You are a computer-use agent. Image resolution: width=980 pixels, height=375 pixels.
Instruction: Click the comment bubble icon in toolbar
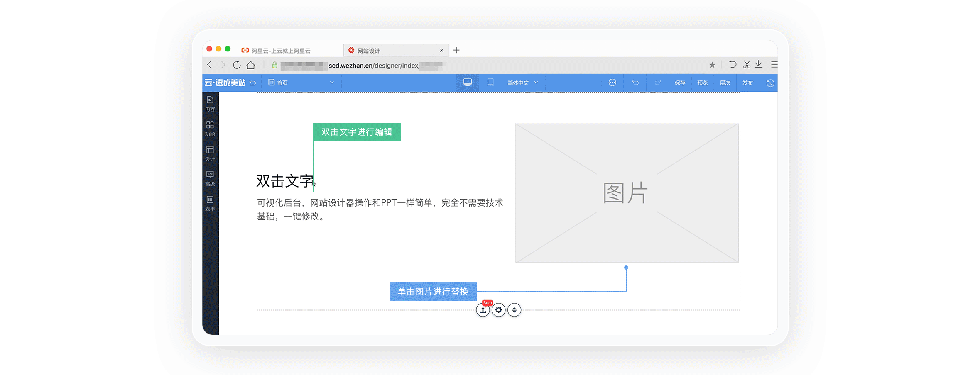point(612,83)
